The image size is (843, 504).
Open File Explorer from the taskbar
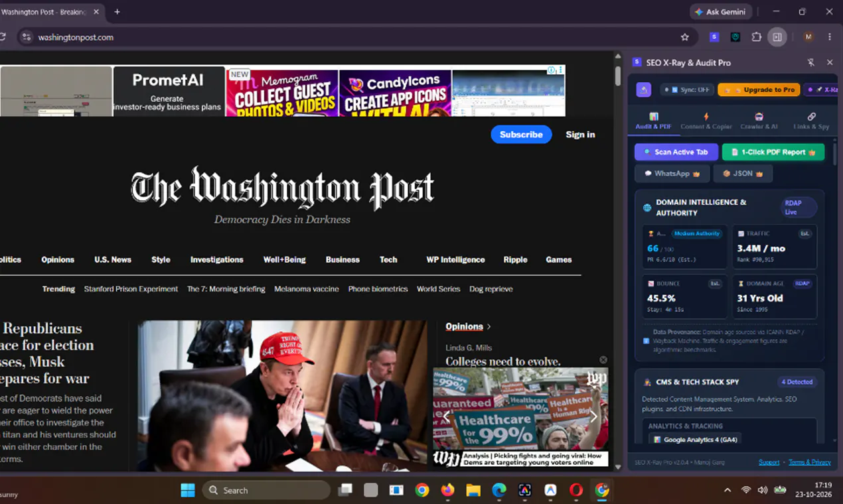click(473, 490)
